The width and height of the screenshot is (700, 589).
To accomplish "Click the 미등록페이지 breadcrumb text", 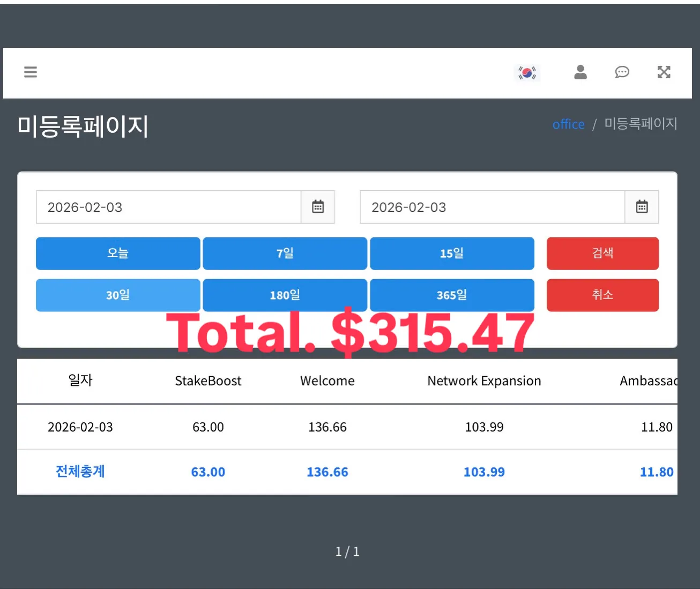I will 641,124.
